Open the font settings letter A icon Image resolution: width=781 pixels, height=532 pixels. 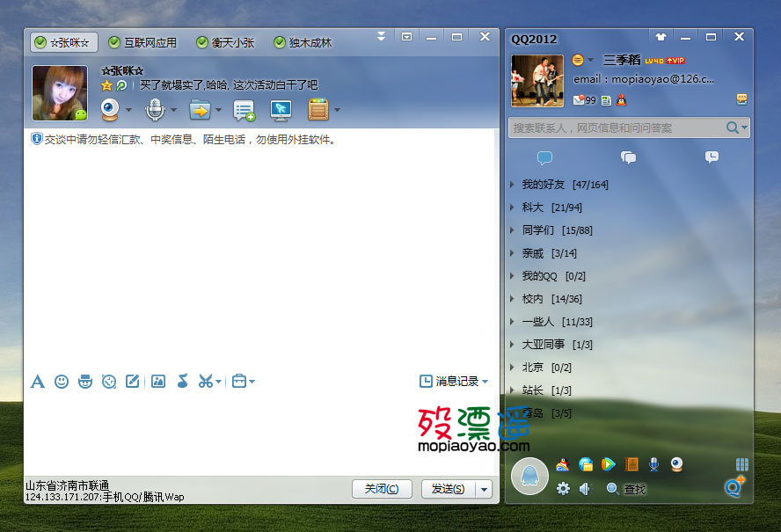coord(37,382)
